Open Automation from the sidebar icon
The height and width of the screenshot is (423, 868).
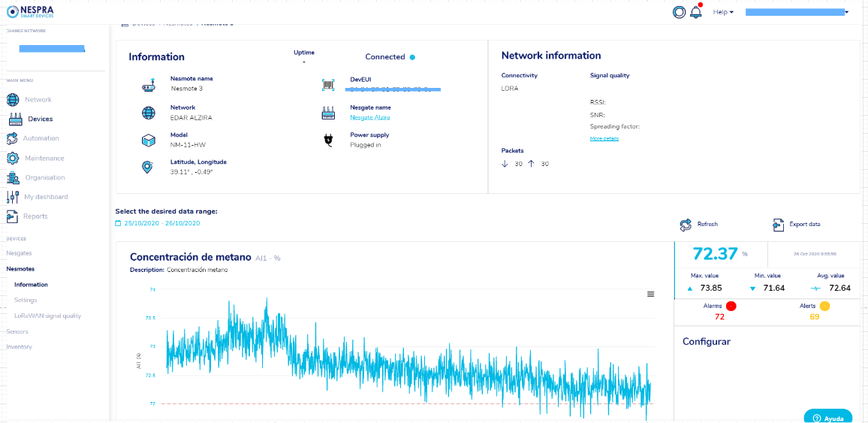[13, 138]
